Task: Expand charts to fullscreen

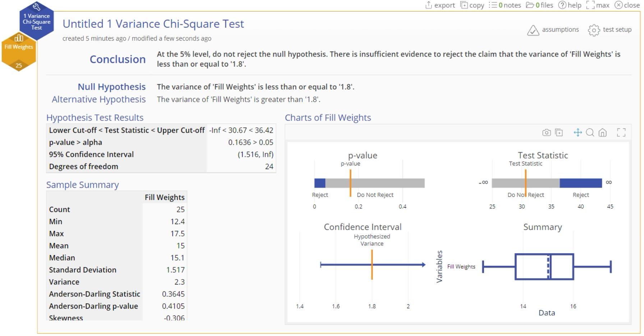Action: [621, 132]
